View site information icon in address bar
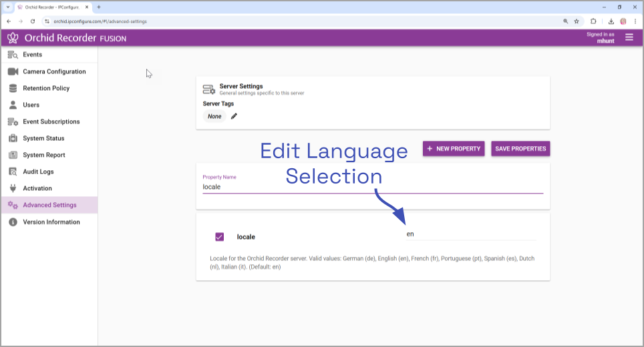Screen dimensions: 644x347 [x=47, y=21]
